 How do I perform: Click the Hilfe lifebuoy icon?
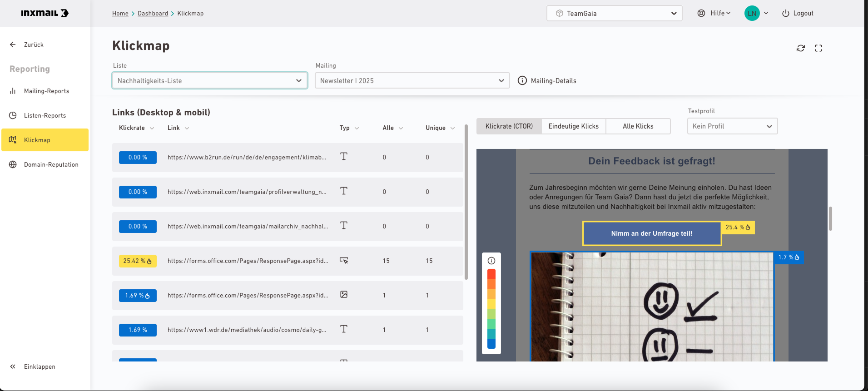701,13
